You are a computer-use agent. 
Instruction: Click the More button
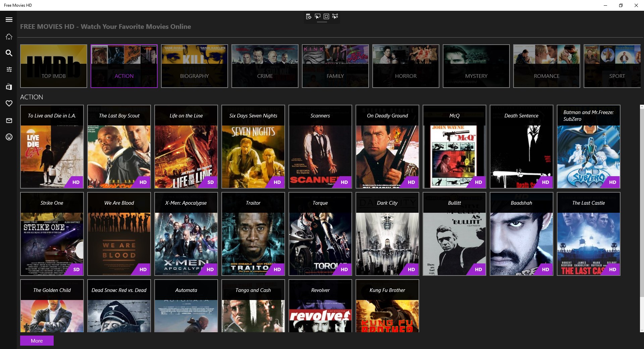(x=37, y=341)
